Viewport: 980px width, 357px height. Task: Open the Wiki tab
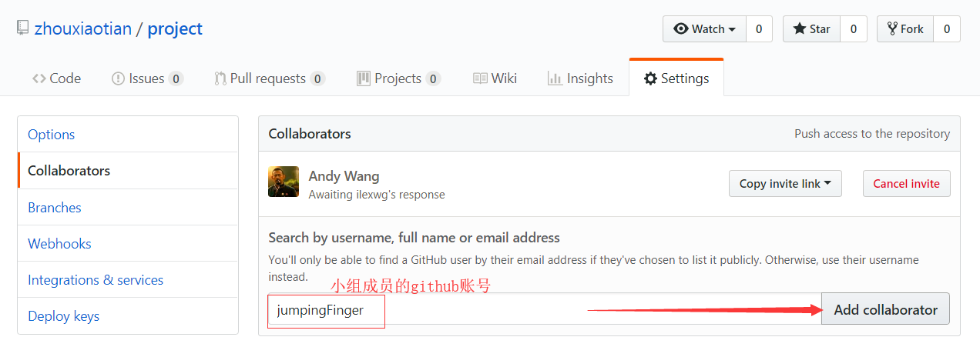(x=495, y=78)
